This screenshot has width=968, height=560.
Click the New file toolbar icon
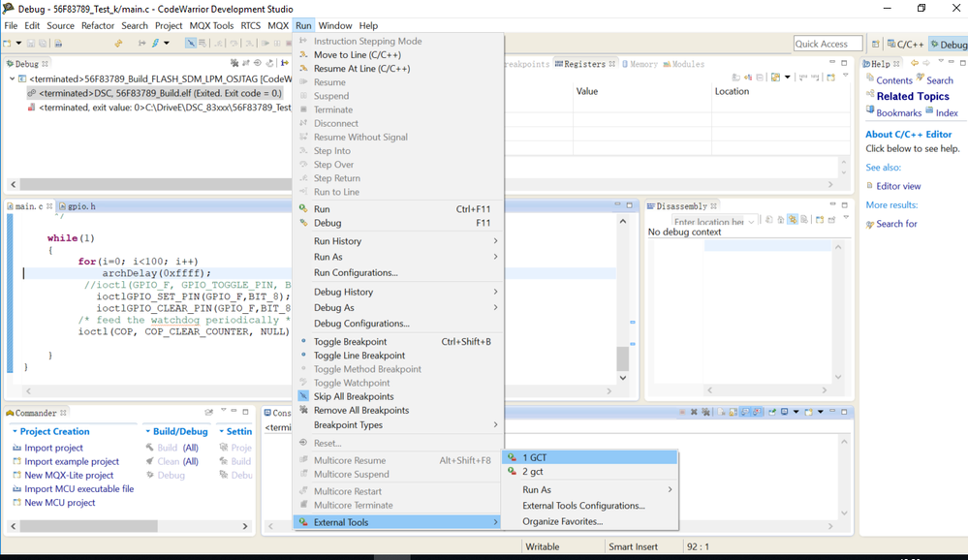pyautogui.click(x=7, y=44)
